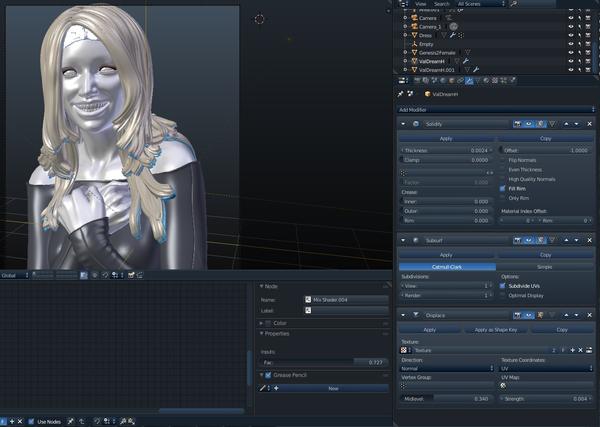Hide the Dress object via eye icon
Viewport: 600px width, 427px height.
click(570, 34)
